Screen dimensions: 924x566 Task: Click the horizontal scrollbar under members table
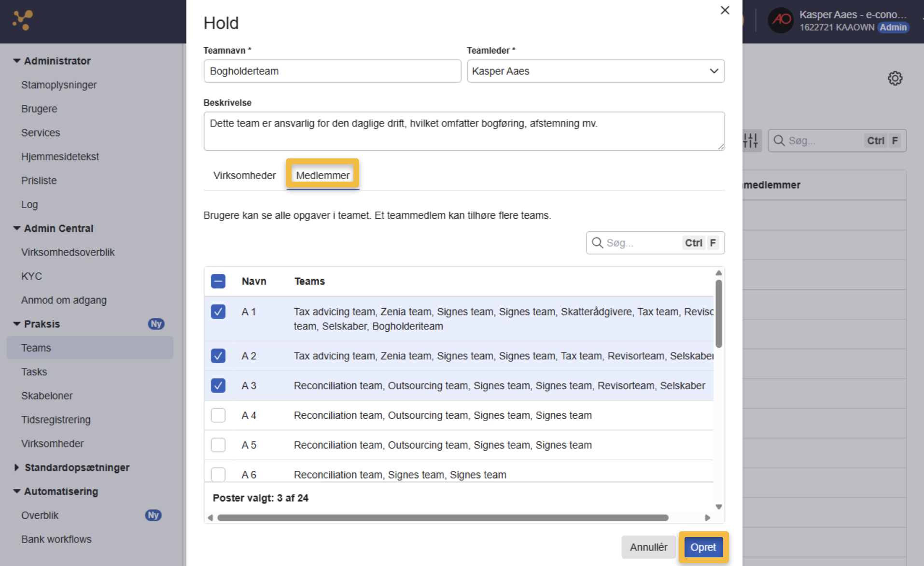[443, 518]
